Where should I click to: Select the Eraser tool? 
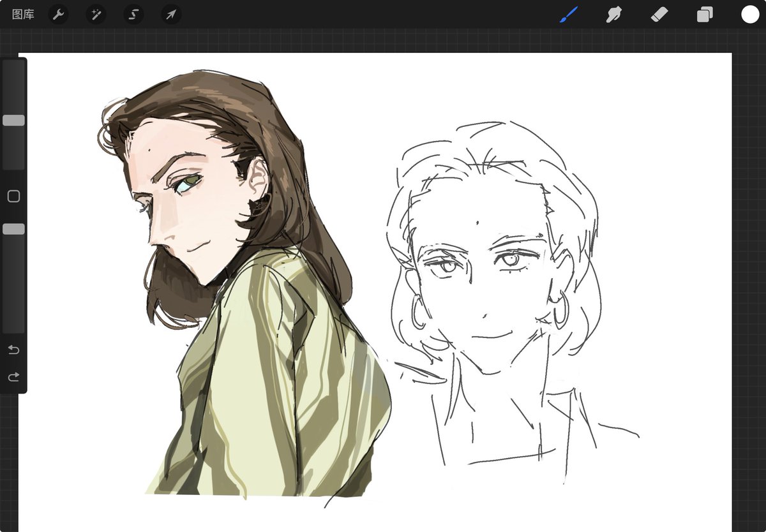pos(659,14)
